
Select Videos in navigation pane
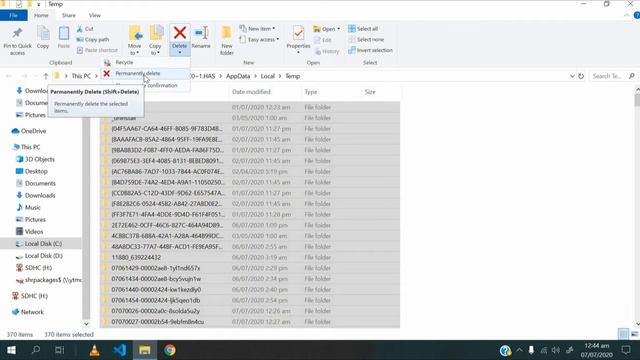coord(34,231)
